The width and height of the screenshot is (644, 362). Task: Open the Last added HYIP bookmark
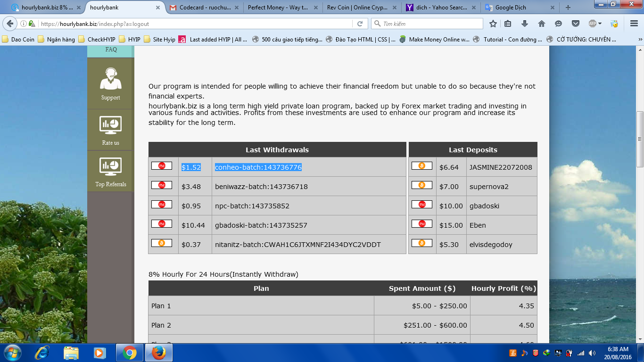coord(213,40)
